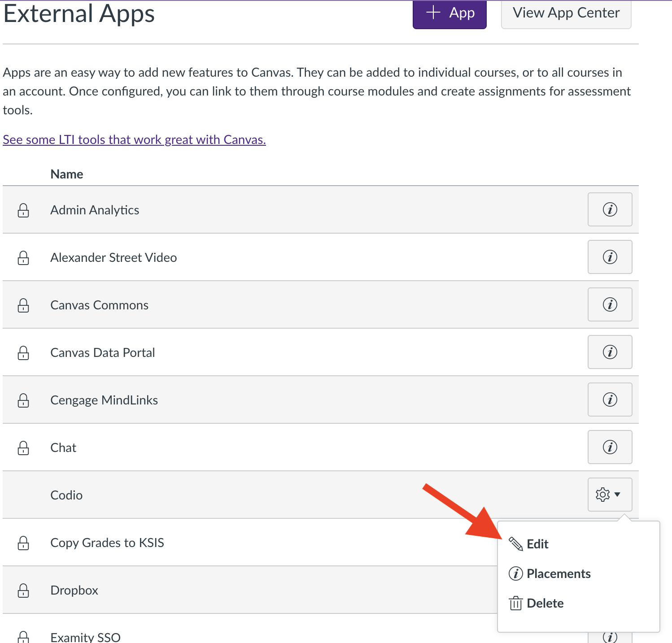The image size is (672, 643).
Task: Click the Codio app row name
Action: (66, 495)
